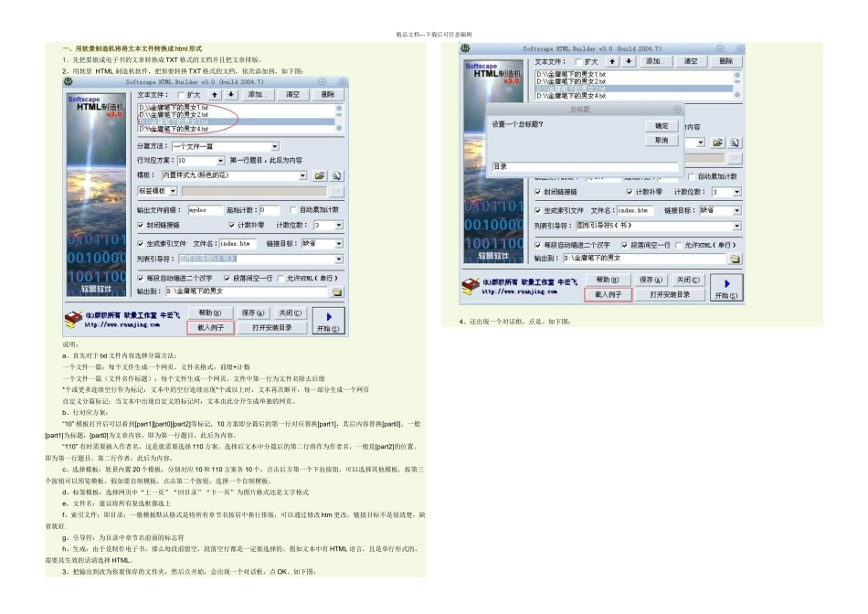The height and width of the screenshot is (614, 868).
Task: Click preview-template icon in right window
Action: 735,143
